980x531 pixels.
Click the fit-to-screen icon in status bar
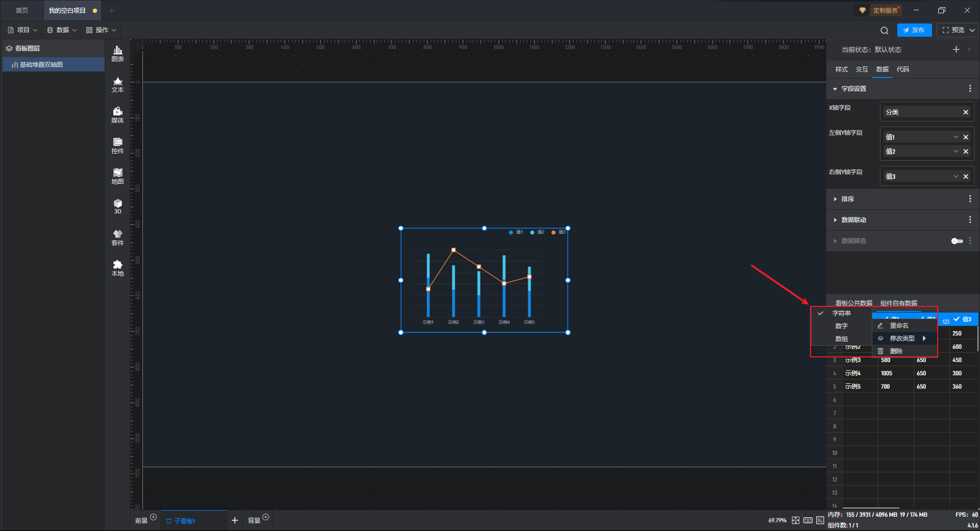click(x=796, y=520)
